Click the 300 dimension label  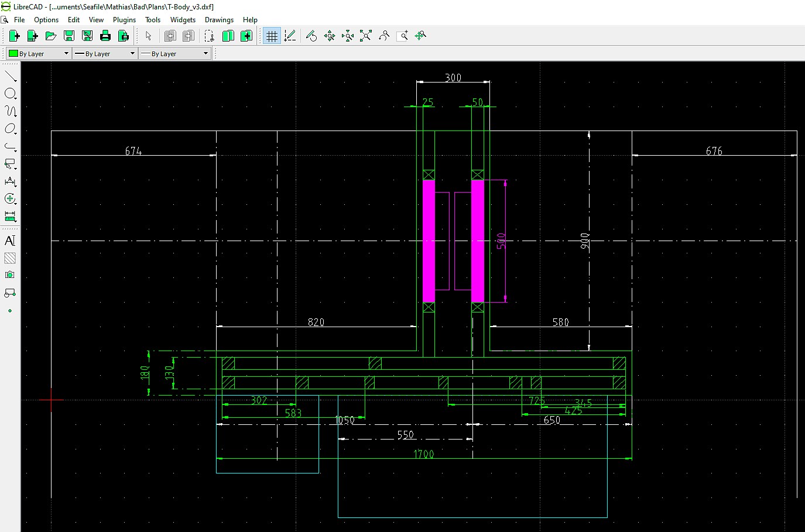(x=453, y=78)
